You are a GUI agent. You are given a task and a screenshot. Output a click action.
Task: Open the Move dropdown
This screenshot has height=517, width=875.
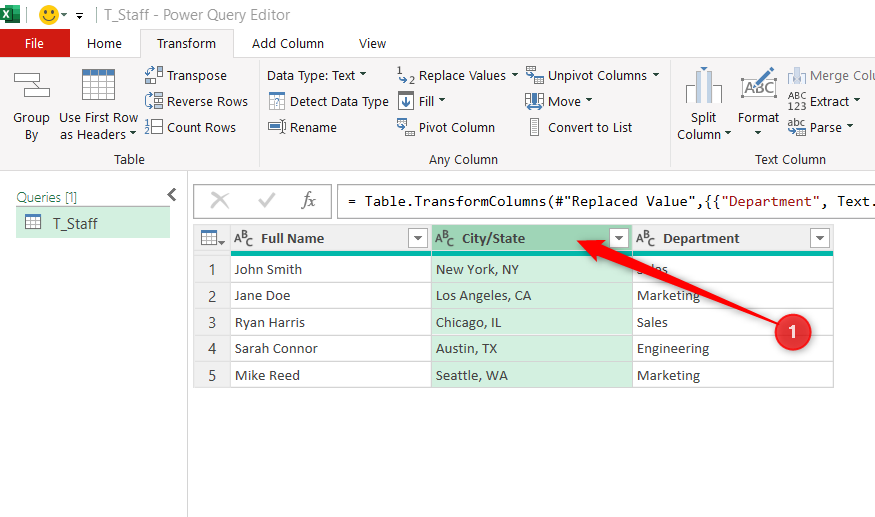(559, 101)
